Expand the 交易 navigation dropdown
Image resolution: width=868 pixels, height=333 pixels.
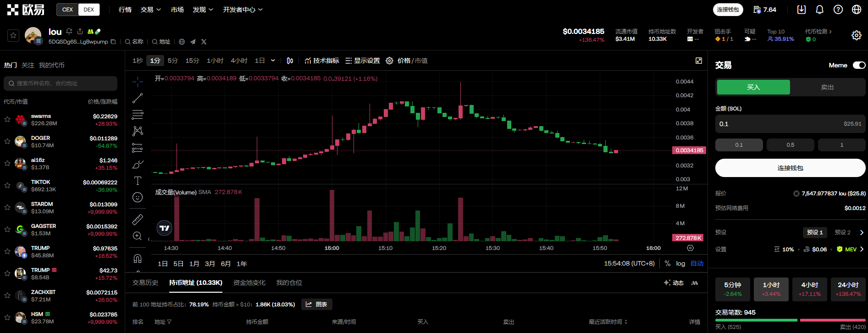point(150,10)
